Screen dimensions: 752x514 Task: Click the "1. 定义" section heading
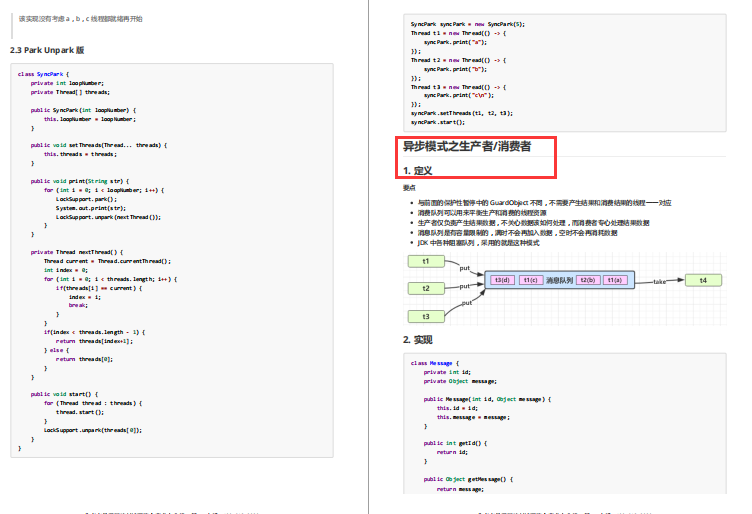[x=417, y=171]
